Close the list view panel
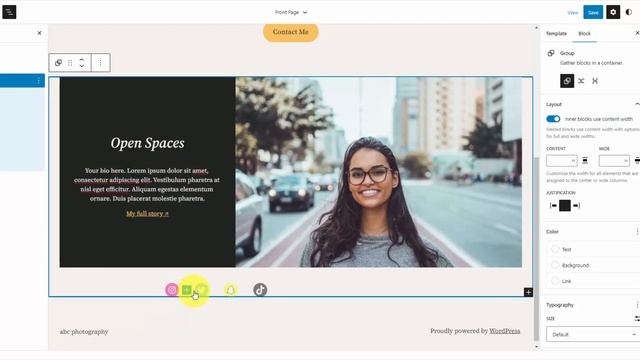The image size is (640, 360). pyautogui.click(x=39, y=33)
